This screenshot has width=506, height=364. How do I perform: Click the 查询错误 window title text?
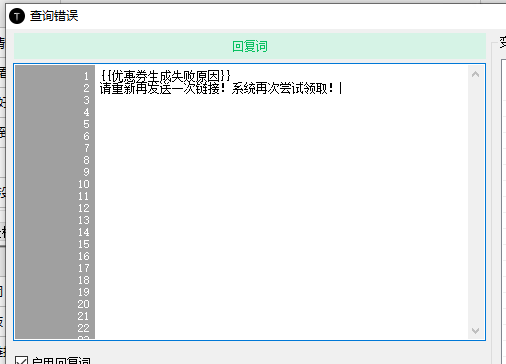click(x=54, y=16)
